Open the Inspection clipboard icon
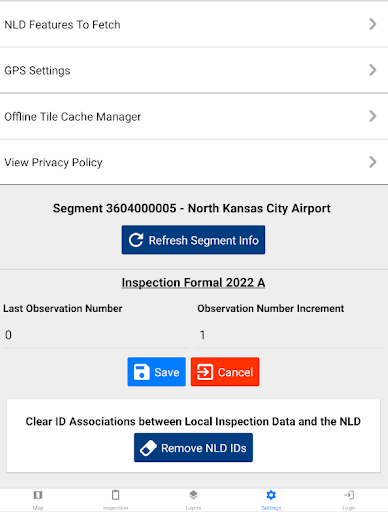The width and height of the screenshot is (388, 512). click(116, 495)
